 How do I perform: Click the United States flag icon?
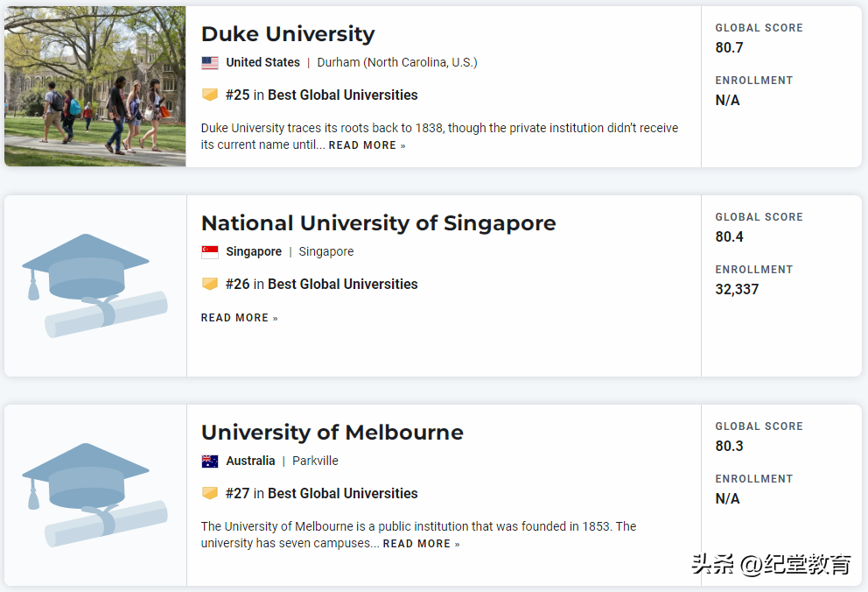point(210,63)
